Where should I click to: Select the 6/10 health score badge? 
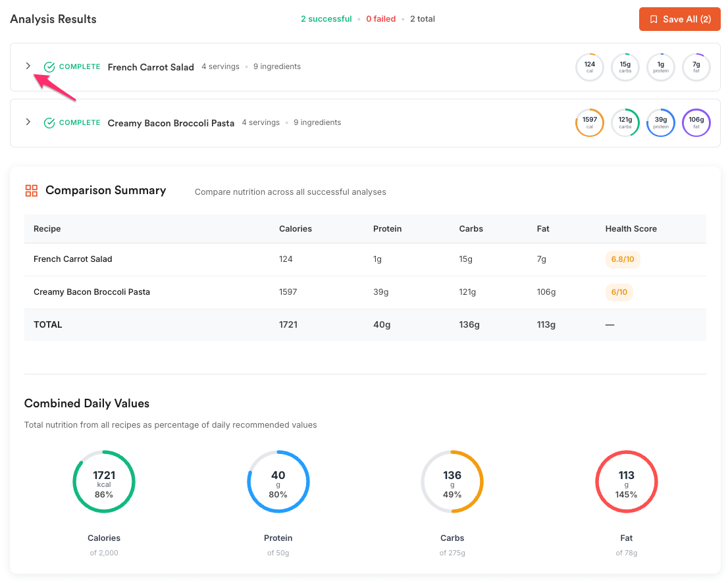(619, 292)
